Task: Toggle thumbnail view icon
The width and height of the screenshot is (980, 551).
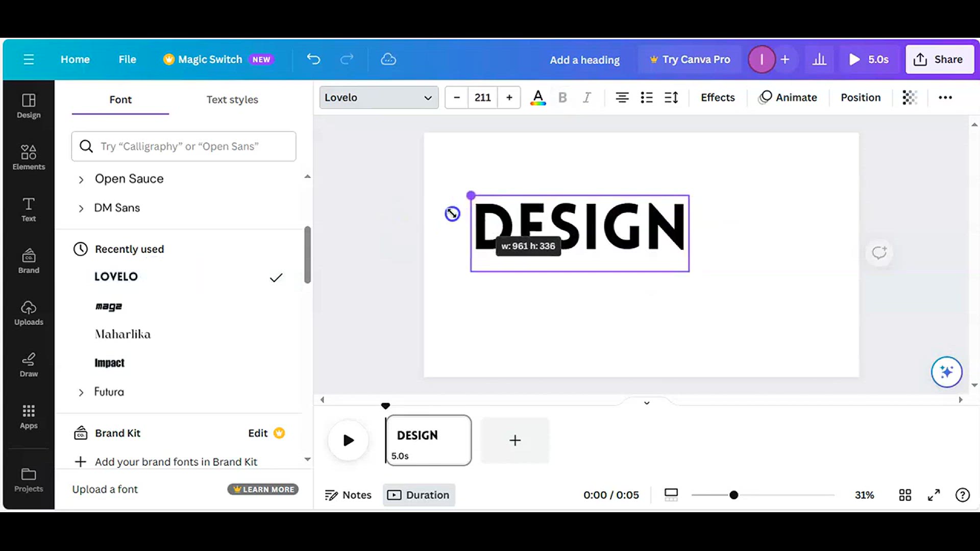Action: click(671, 495)
